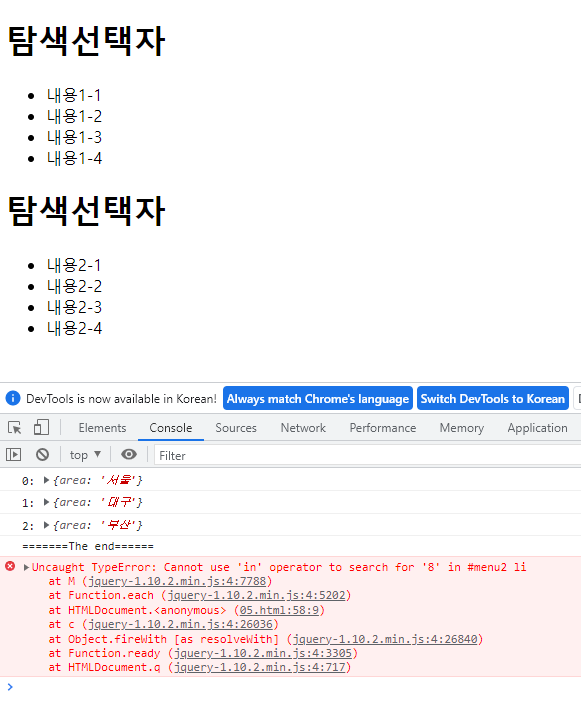Go to the Memory tab

pos(461,428)
